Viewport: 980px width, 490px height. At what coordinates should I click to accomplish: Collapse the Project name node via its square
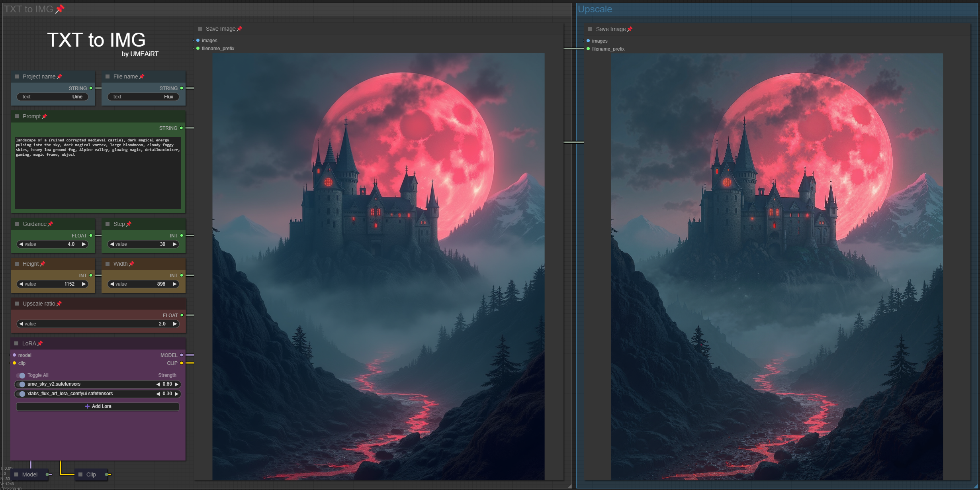[x=17, y=76]
